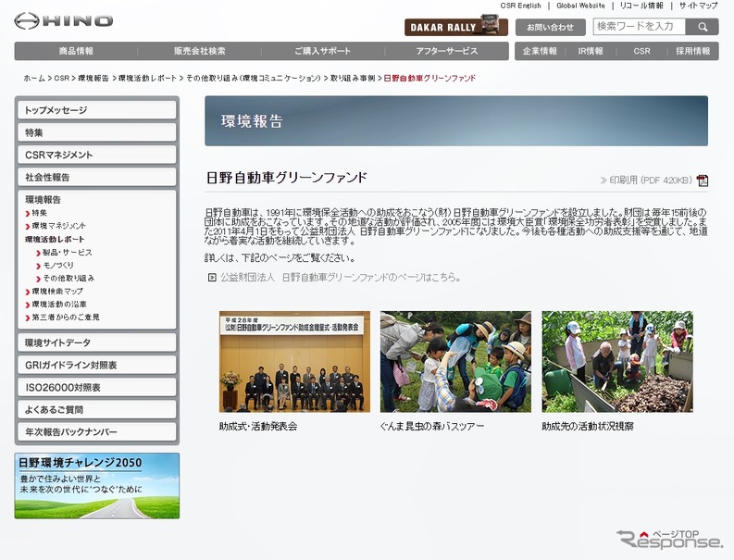Go to ホーム in the breadcrumb
The width and height of the screenshot is (734, 560).
pyautogui.click(x=34, y=78)
